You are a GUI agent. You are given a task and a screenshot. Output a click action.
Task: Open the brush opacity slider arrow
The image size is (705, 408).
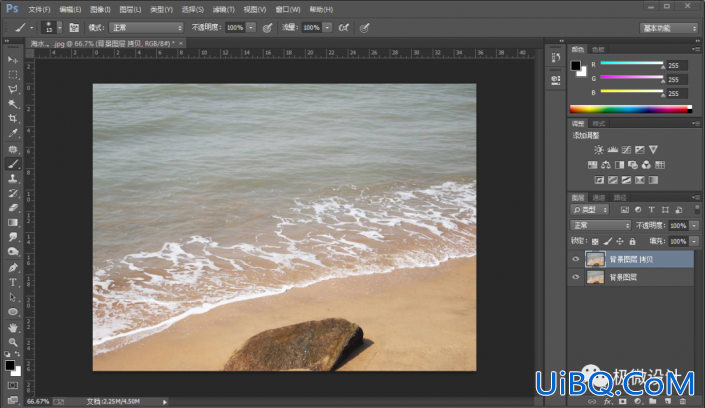[x=251, y=28]
